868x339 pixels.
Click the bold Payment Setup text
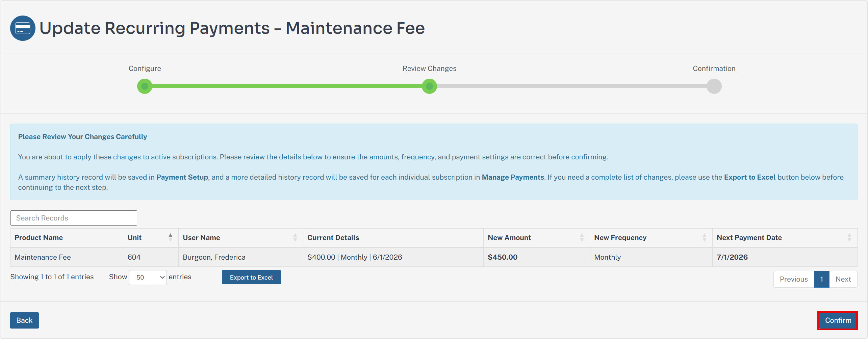click(182, 177)
